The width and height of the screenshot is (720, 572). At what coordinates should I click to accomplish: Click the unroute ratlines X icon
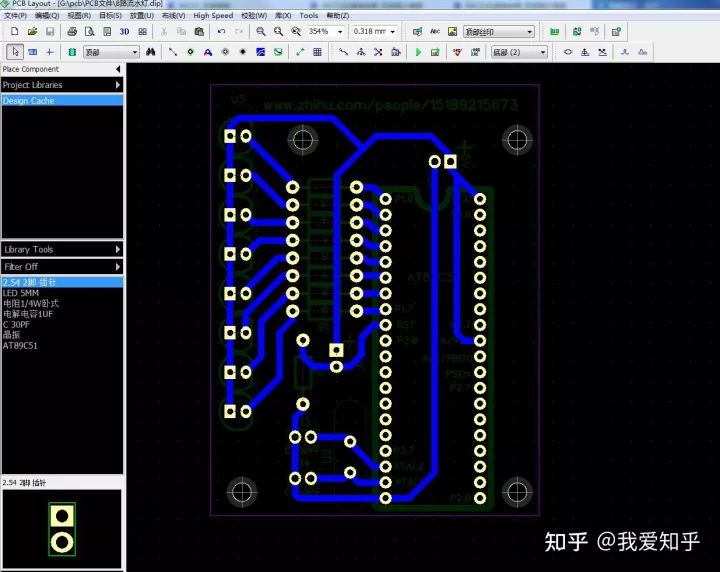tap(378, 52)
